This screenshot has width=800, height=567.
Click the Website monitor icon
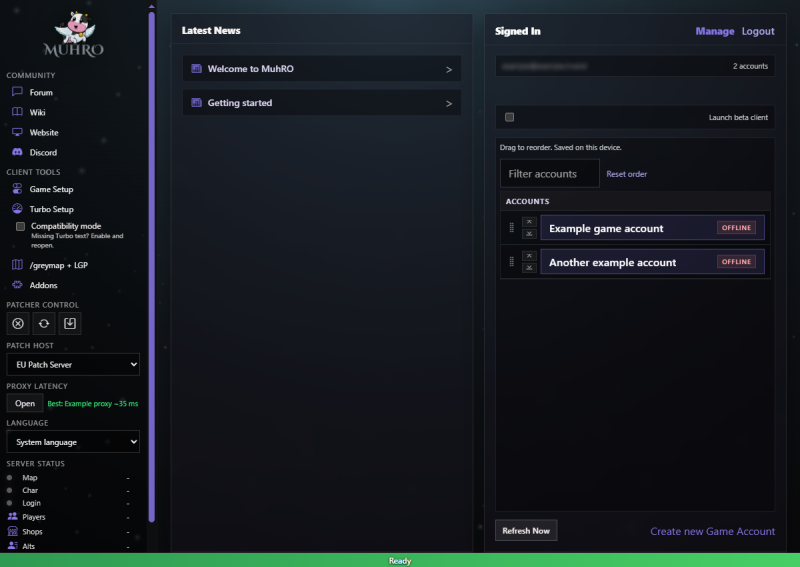click(17, 132)
